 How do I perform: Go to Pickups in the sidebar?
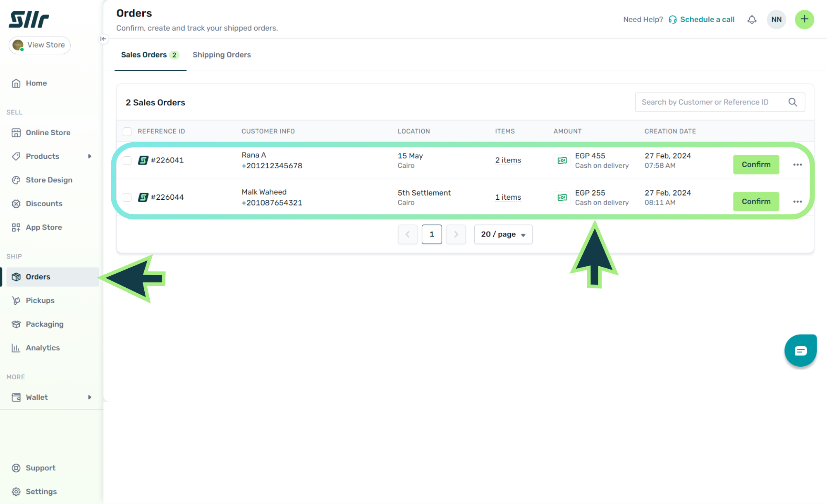point(40,301)
